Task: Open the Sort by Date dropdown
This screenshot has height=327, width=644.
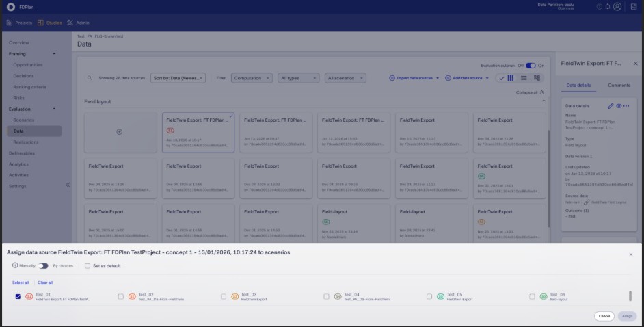Action: point(178,78)
